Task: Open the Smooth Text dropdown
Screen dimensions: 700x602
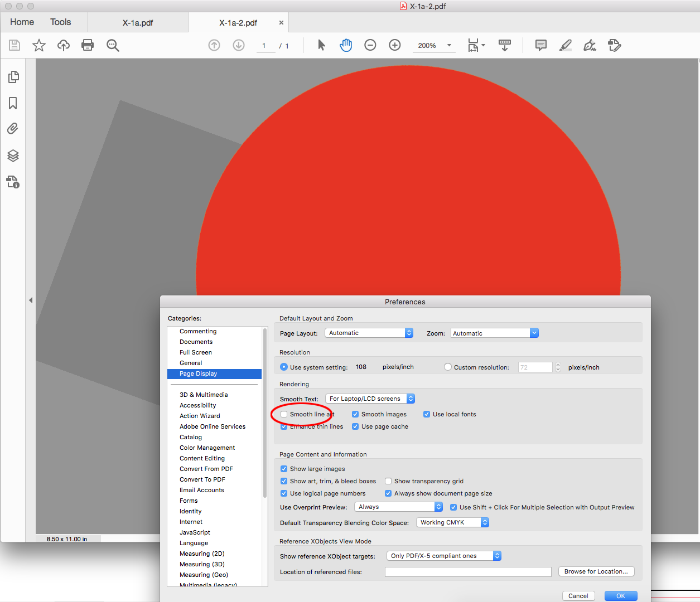Action: tap(370, 398)
